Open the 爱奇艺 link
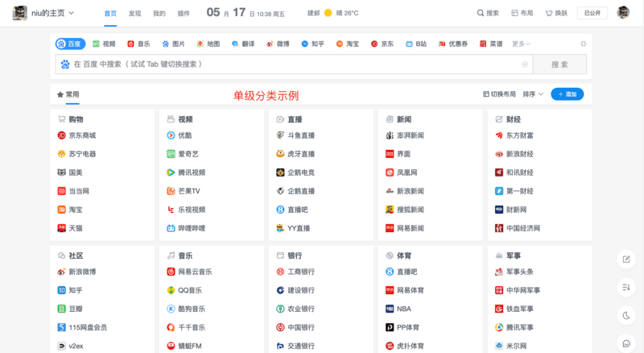Image resolution: width=644 pixels, height=353 pixels. (183, 154)
